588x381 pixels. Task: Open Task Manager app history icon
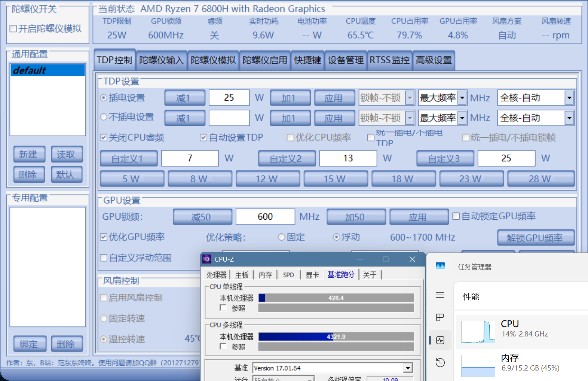click(440, 362)
